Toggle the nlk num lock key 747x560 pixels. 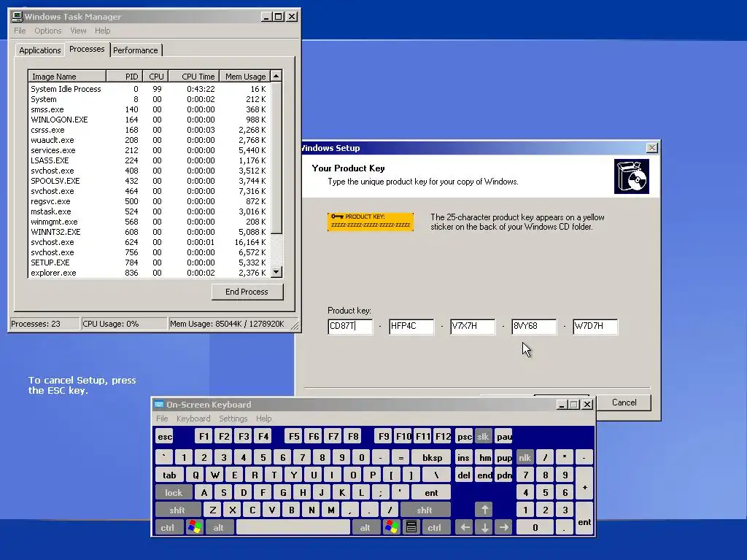click(525, 458)
